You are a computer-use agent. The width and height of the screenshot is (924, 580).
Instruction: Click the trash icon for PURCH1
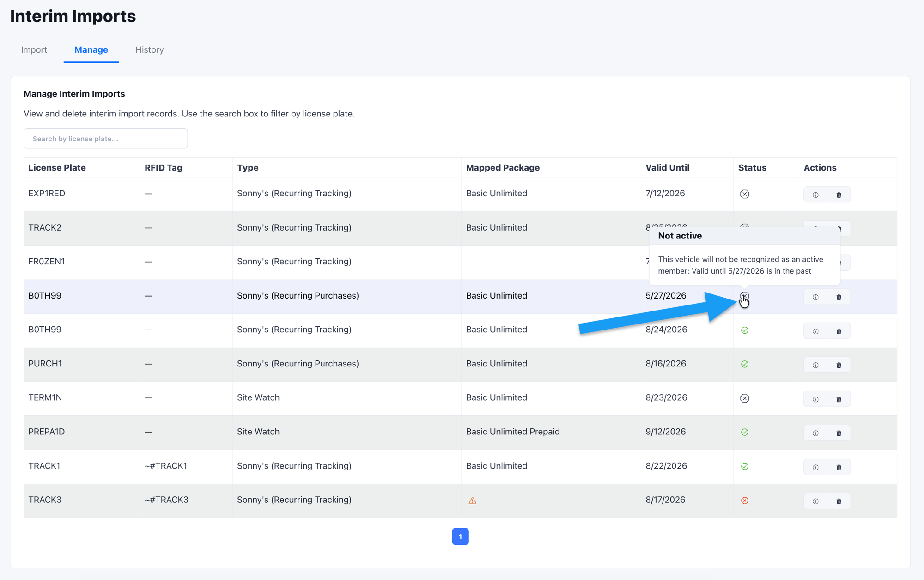pos(839,365)
